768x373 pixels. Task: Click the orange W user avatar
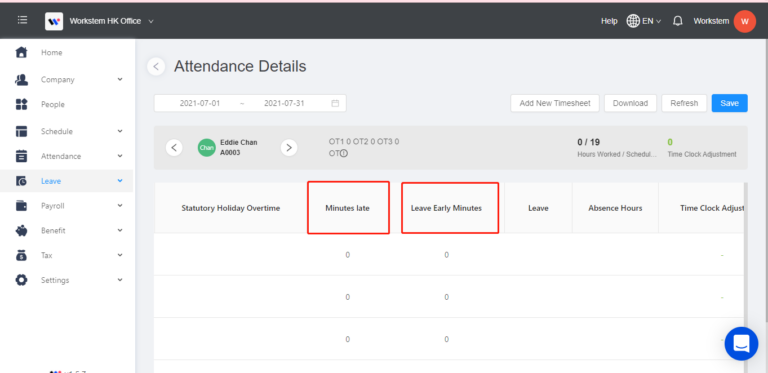(x=744, y=21)
